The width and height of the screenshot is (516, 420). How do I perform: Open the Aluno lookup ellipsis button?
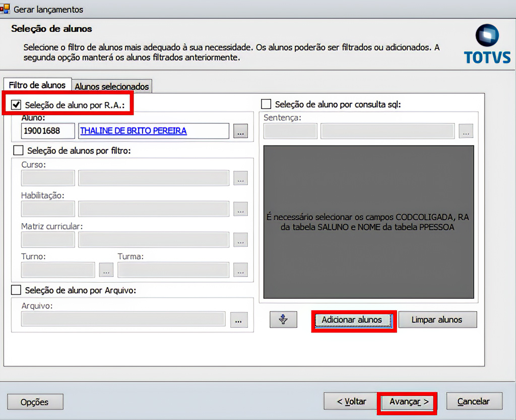point(240,131)
